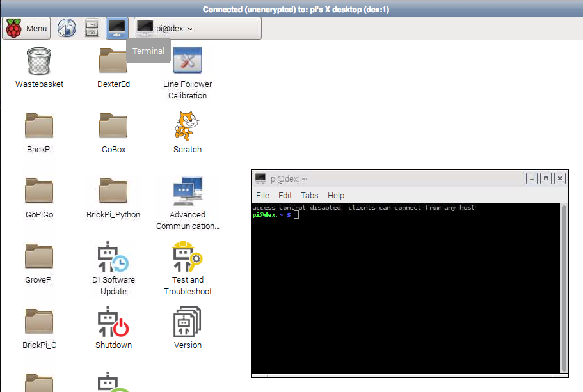This screenshot has width=583, height=392.
Task: Maximize the pi@dex terminal window
Action: point(546,178)
